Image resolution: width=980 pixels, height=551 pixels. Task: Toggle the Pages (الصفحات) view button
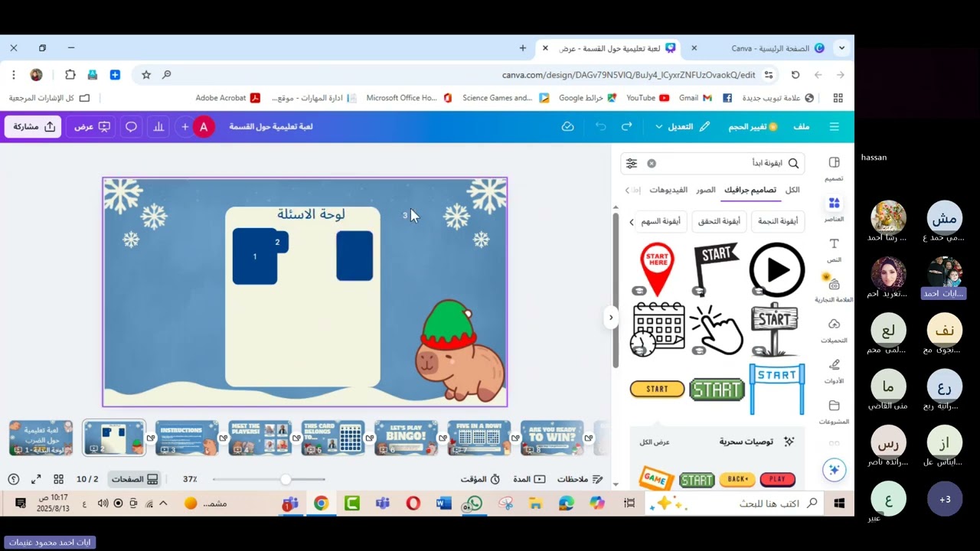[x=135, y=479]
